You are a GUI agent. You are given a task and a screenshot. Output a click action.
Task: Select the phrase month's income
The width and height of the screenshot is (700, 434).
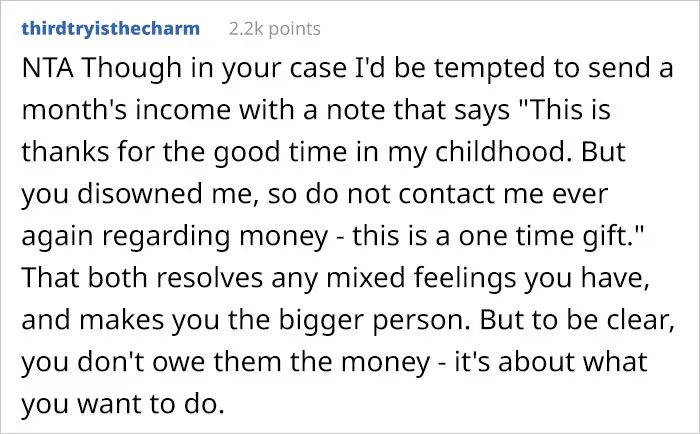click(x=126, y=109)
